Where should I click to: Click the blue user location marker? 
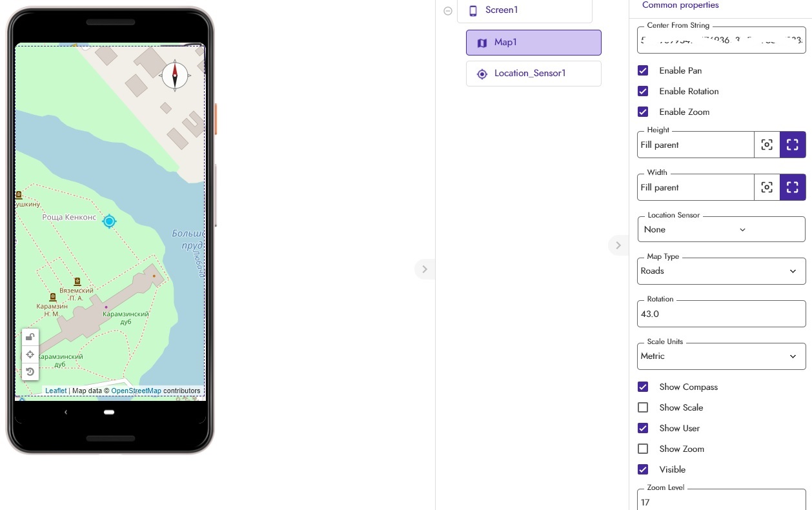(x=110, y=221)
